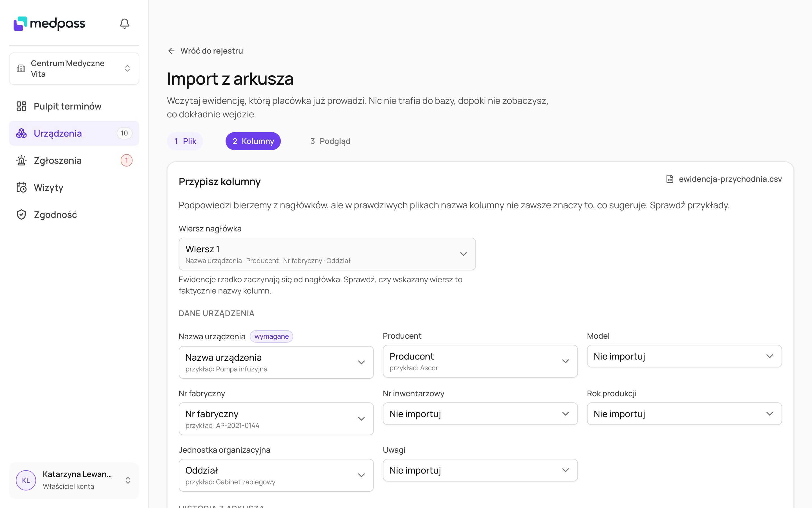Open the Centrum Medyczne Vita organization switcher

[74, 69]
